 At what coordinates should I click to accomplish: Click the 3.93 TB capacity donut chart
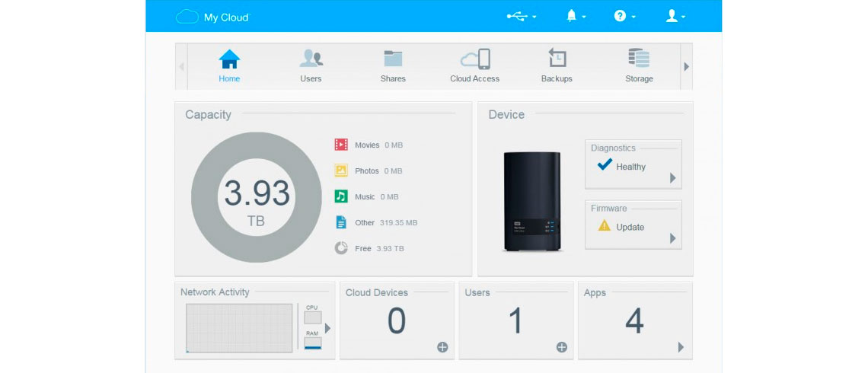point(257,197)
